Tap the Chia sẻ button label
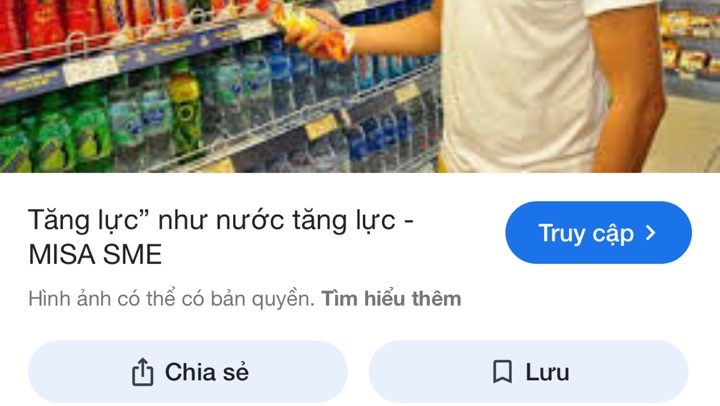 point(207,372)
